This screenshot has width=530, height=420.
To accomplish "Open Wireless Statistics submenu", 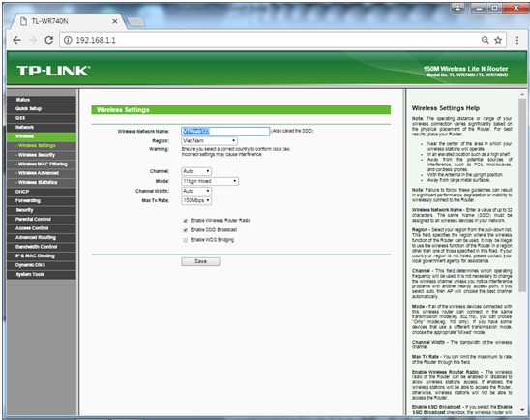I will pyautogui.click(x=42, y=182).
